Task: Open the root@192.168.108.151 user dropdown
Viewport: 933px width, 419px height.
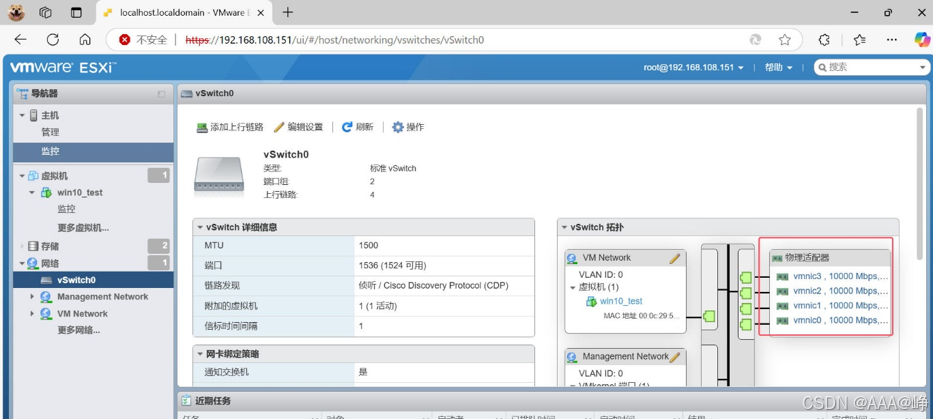Action: 693,68
